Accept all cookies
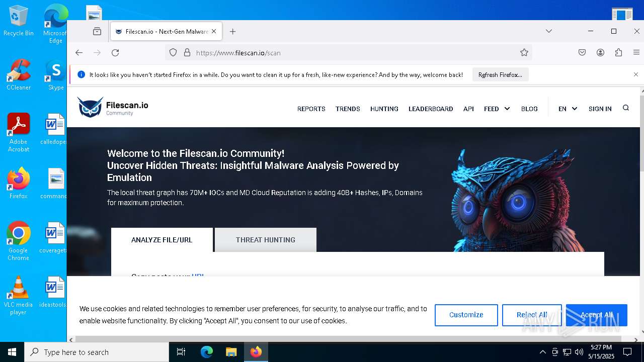The image size is (644, 362). coord(597,315)
